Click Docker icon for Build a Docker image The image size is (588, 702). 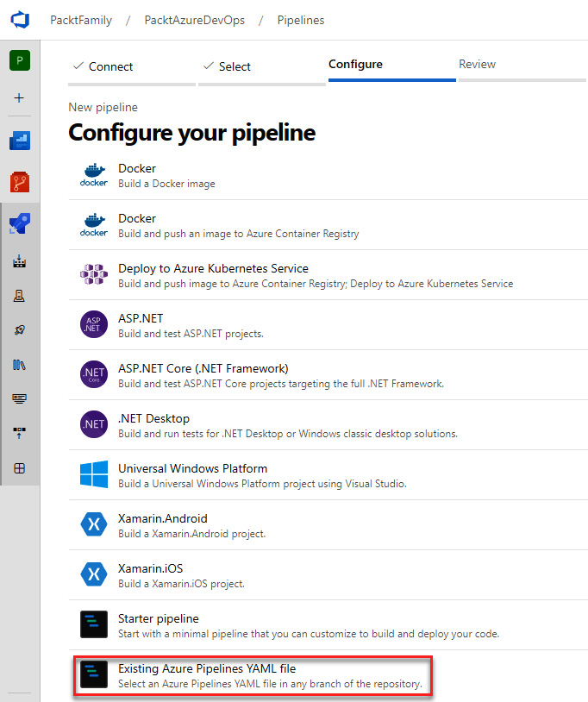tap(93, 175)
